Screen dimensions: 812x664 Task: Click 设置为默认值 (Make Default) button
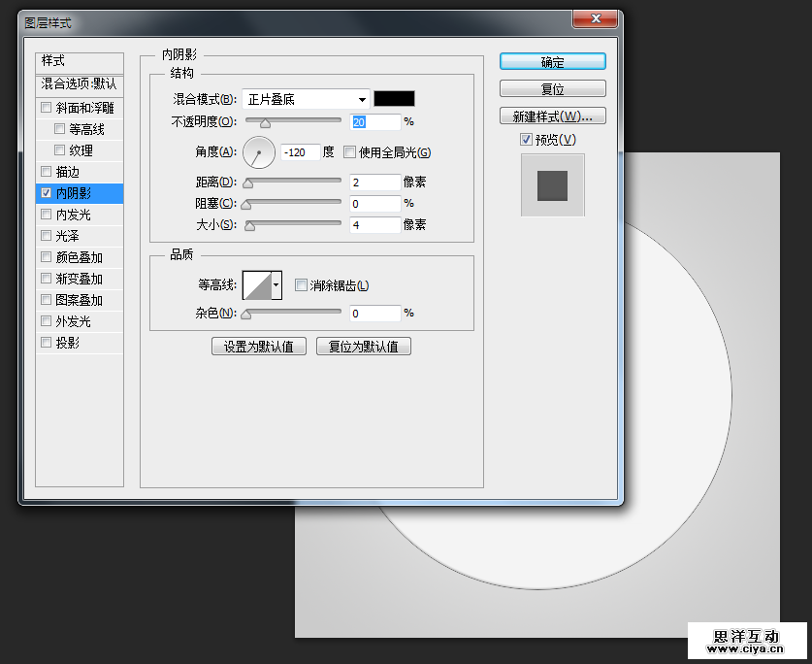259,347
